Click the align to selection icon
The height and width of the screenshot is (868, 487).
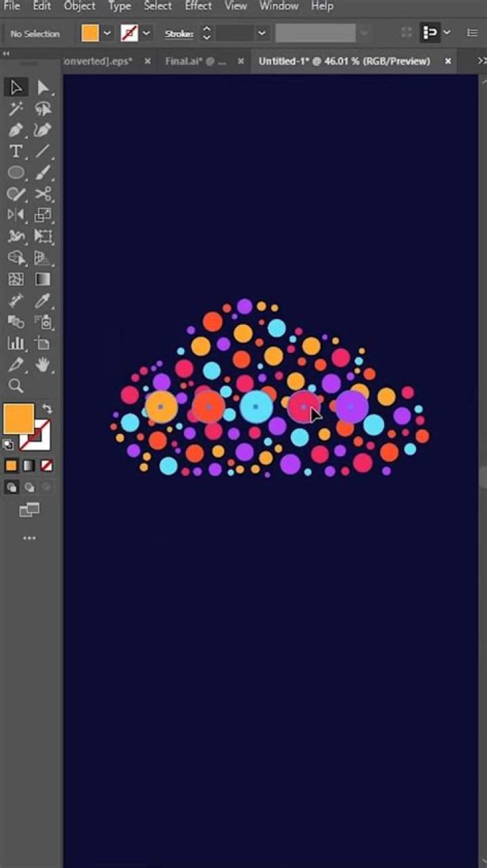430,32
